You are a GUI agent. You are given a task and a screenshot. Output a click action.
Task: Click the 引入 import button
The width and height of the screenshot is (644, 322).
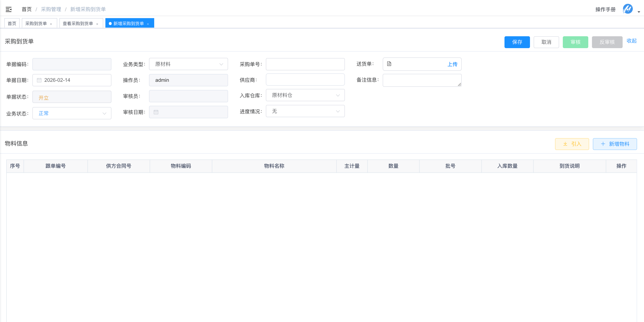(x=572, y=144)
